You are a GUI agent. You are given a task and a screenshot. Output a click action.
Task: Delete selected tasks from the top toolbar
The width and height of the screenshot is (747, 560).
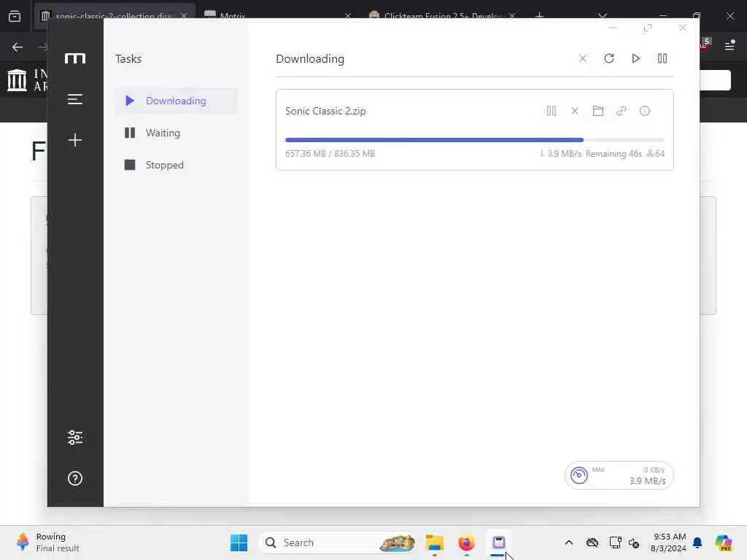point(582,58)
